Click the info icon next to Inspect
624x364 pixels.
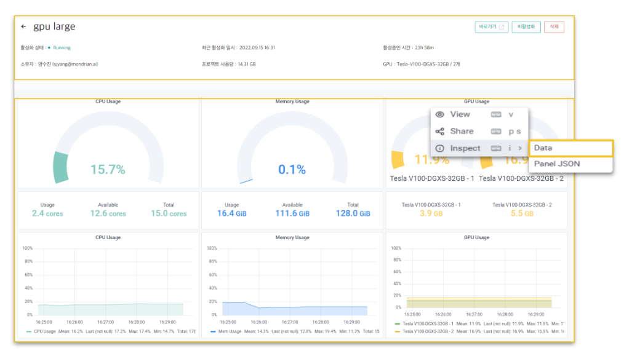tap(440, 148)
